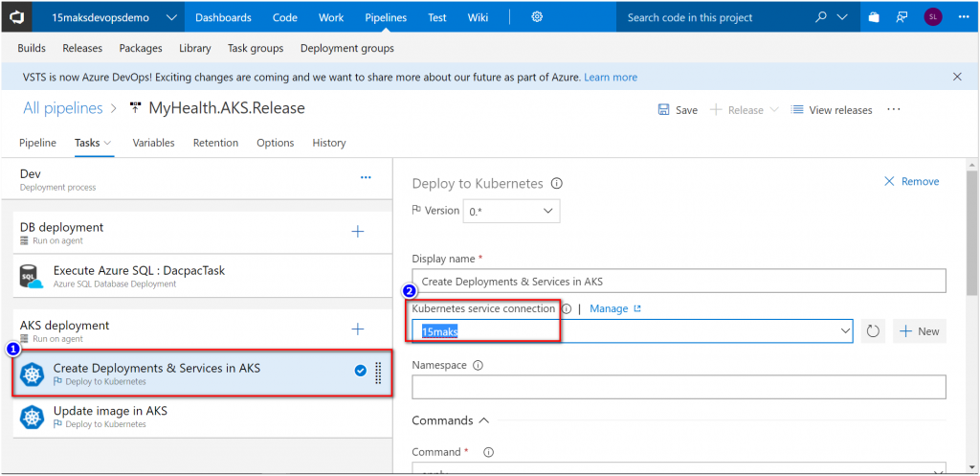Click the Command field info icon
980x476 pixels.
(x=489, y=452)
